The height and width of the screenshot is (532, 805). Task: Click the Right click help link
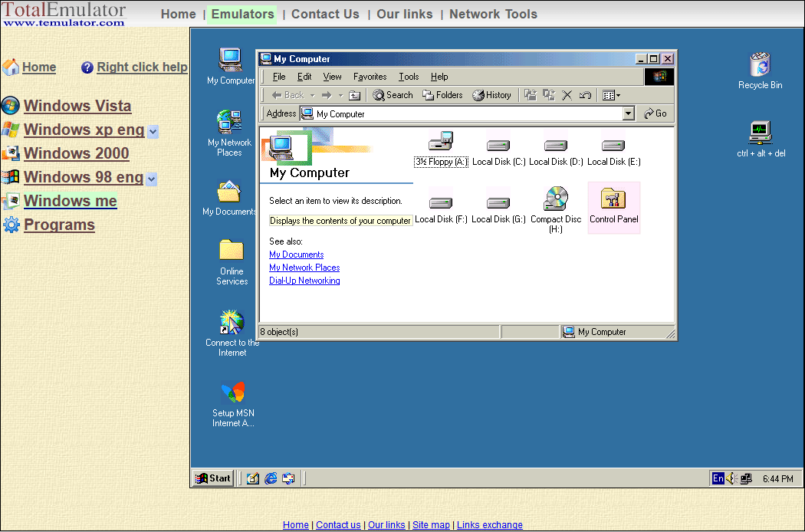(x=142, y=67)
